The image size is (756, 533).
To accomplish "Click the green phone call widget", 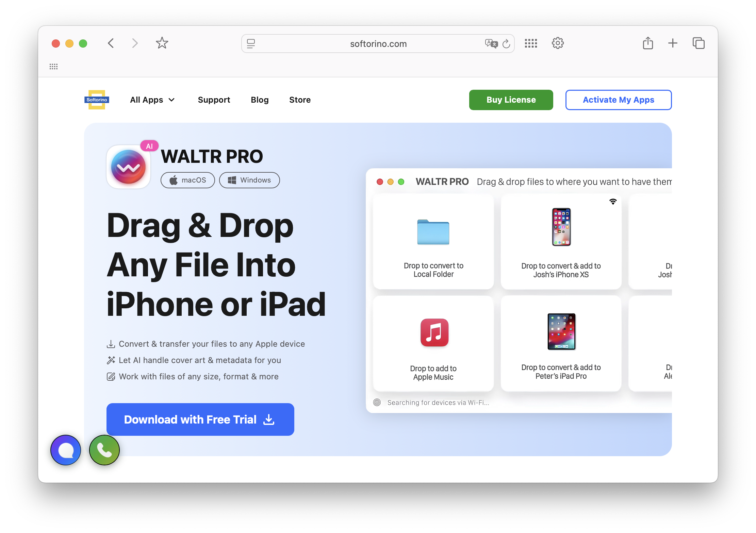I will [104, 450].
